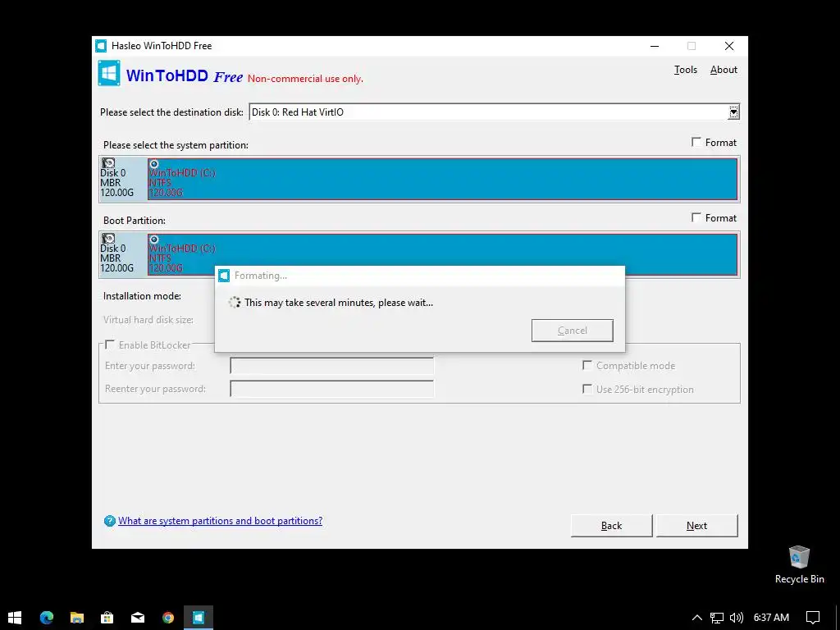Click the WinToHDD logo icon in header
Screen dimensions: 840x630
pyautogui.click(x=109, y=73)
